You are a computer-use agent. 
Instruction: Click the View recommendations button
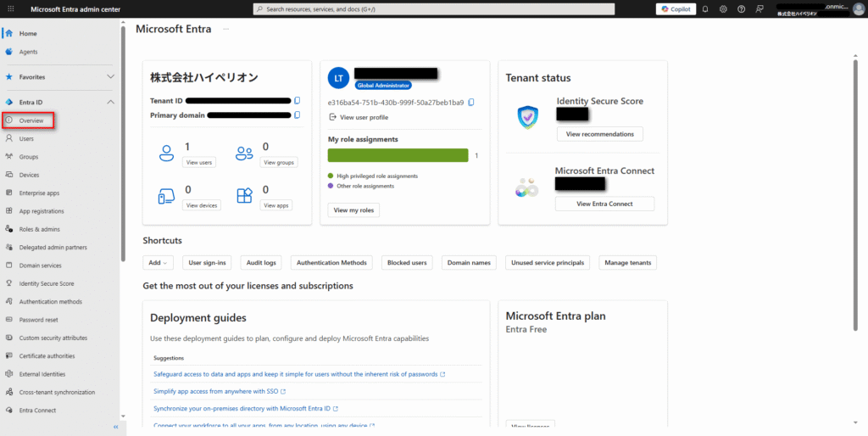click(x=599, y=134)
